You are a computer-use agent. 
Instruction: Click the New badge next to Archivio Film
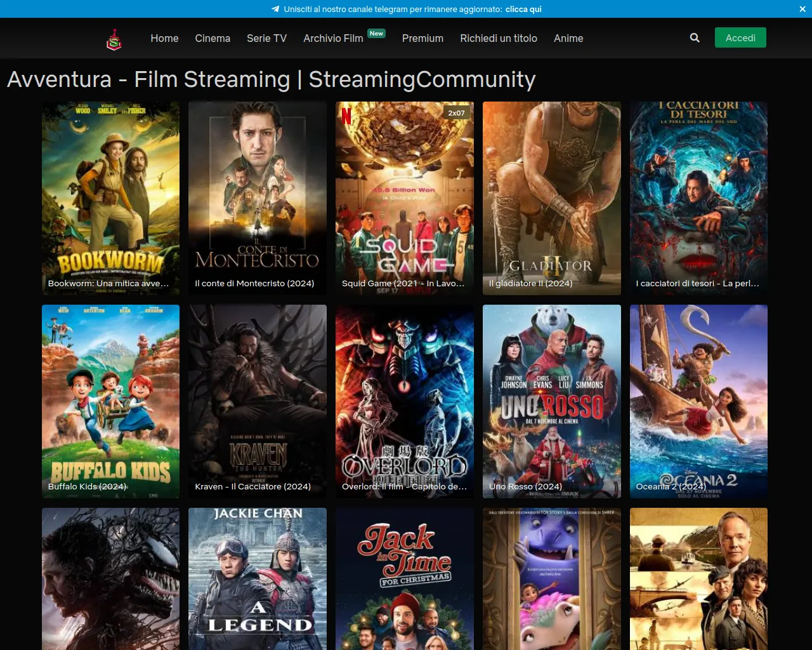(x=376, y=32)
